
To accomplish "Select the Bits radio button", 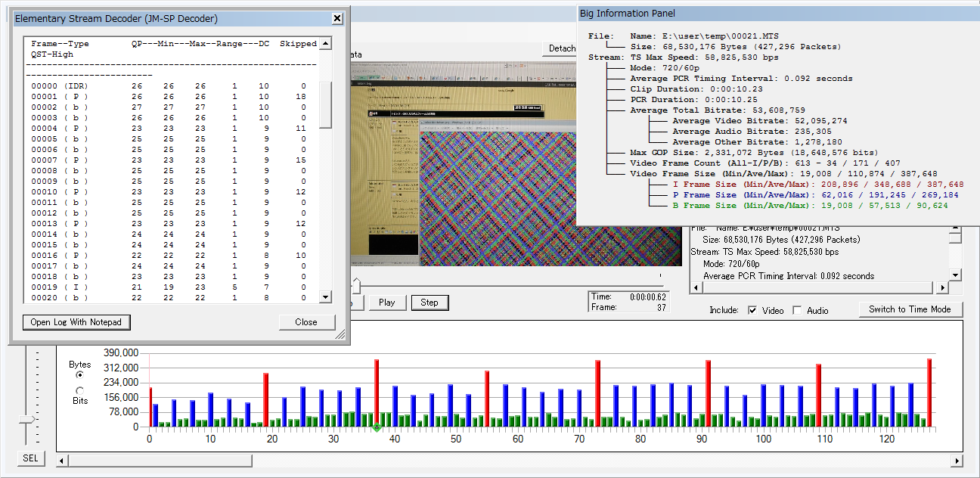I will [80, 390].
